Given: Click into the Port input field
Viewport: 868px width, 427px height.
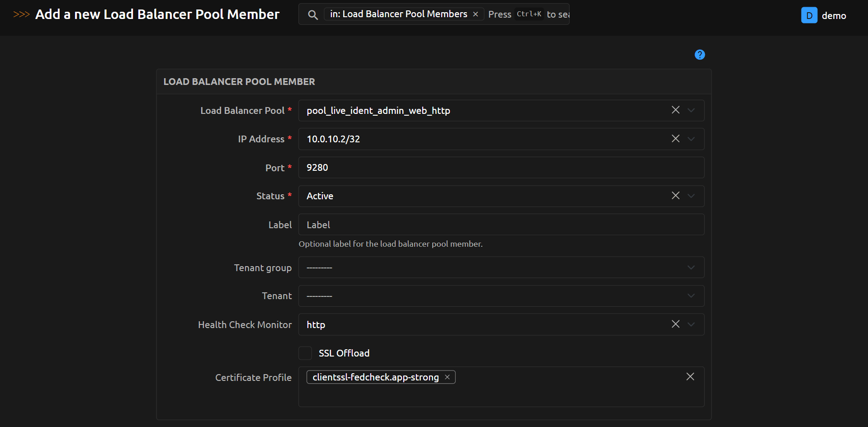Looking at the screenshot, I should pos(501,168).
